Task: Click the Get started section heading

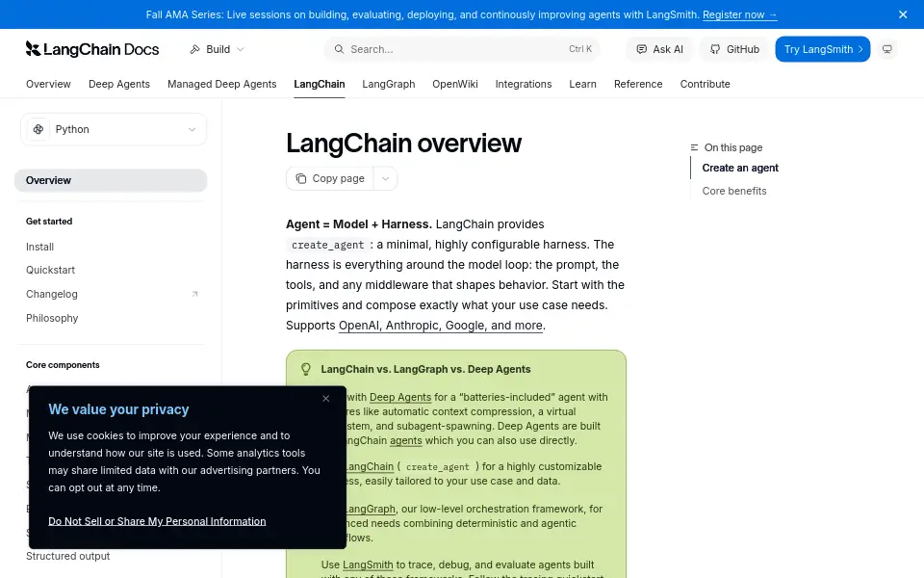Action: [x=49, y=222]
